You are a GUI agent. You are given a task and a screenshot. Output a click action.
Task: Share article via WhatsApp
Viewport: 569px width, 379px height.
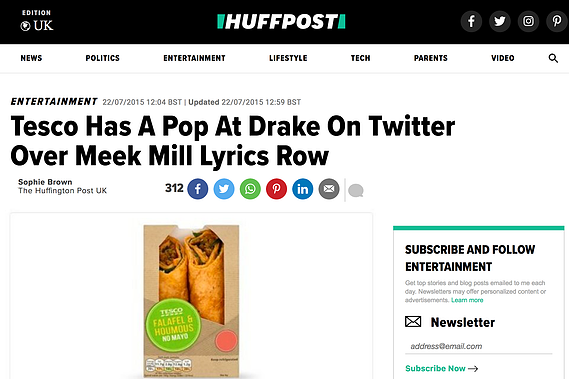pos(250,189)
